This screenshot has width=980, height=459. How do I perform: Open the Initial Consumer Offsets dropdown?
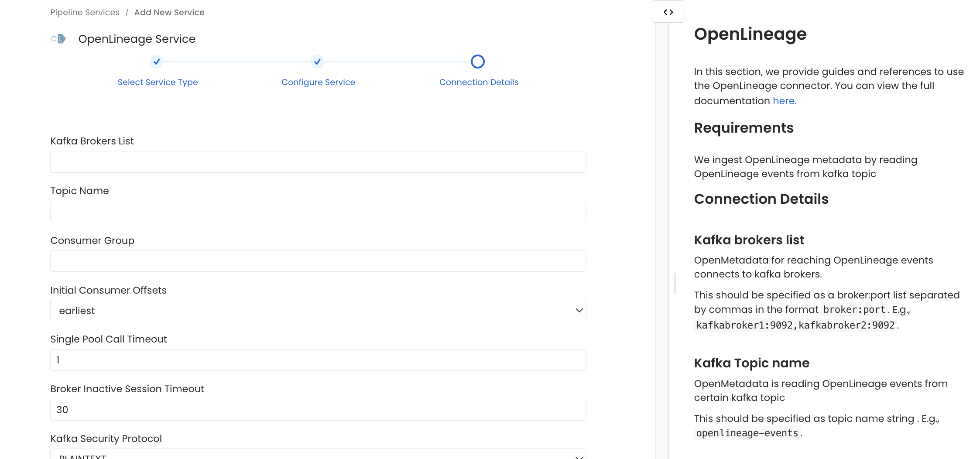pos(579,310)
